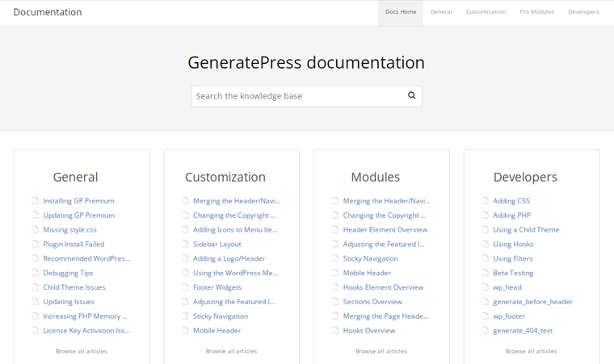Browse all articles under Developers
The height and width of the screenshot is (364, 614).
coord(531,351)
